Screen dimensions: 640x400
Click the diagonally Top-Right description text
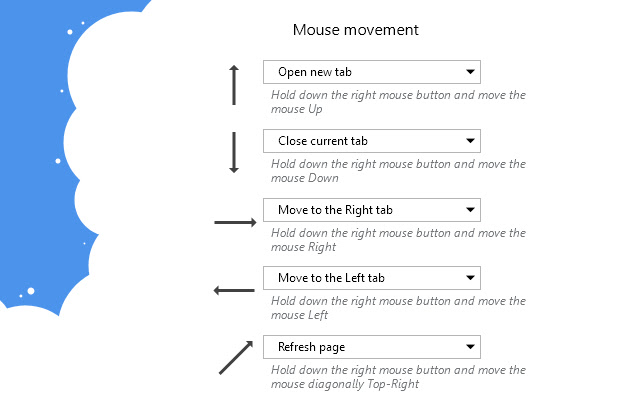(x=398, y=377)
